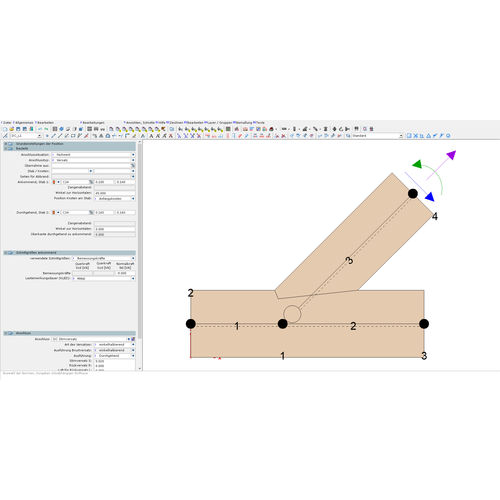Collapse the Anschluss section header
The width and height of the screenshot is (500, 500).
pyautogui.click(x=6, y=333)
